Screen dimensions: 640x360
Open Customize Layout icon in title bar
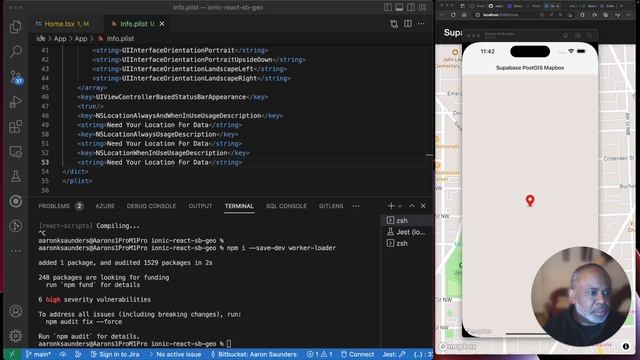click(x=422, y=7)
